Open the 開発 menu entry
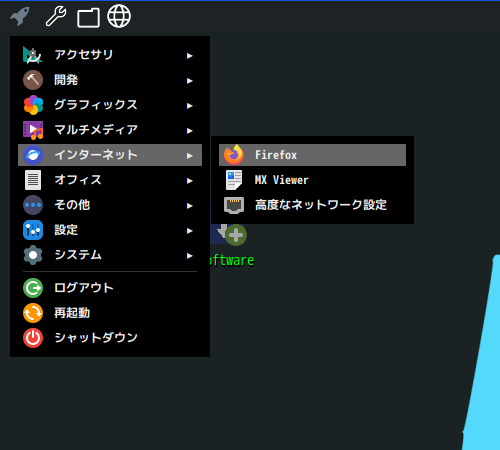The width and height of the screenshot is (500, 450). coord(110,80)
